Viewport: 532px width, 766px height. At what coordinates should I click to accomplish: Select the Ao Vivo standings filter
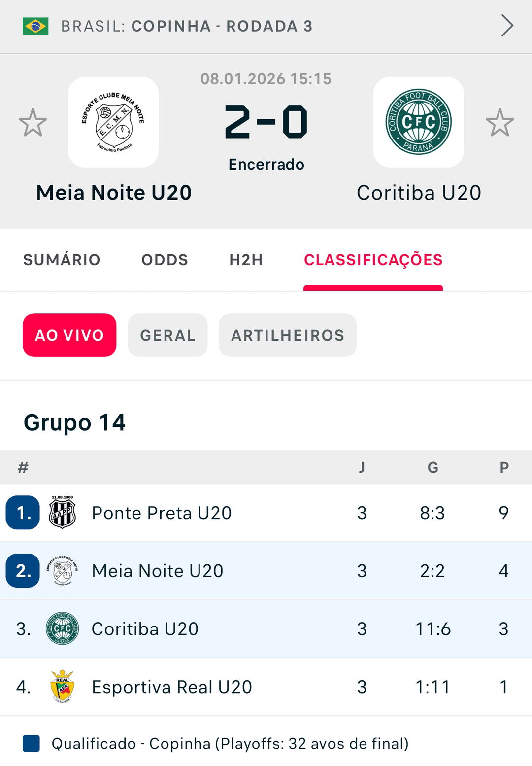(x=69, y=335)
